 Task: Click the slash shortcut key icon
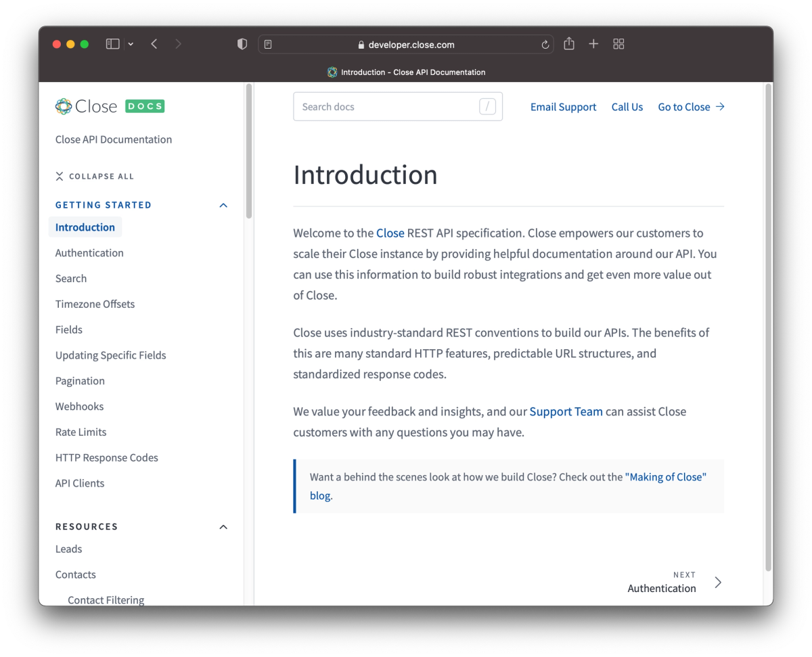(x=487, y=106)
